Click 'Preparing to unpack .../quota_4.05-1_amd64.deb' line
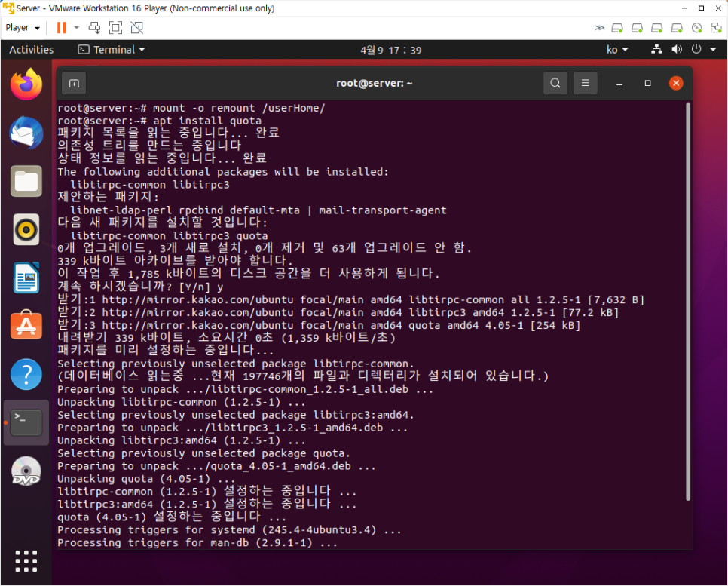The width and height of the screenshot is (728, 586). (216, 466)
